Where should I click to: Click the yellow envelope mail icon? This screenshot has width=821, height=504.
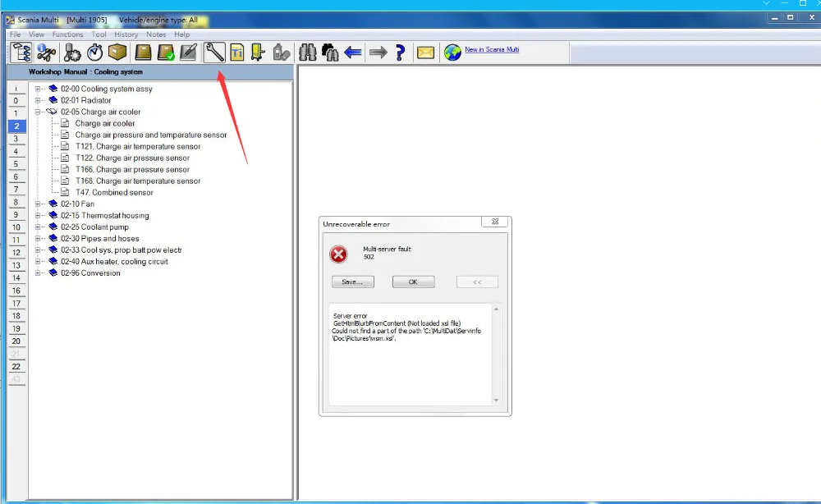pyautogui.click(x=425, y=53)
